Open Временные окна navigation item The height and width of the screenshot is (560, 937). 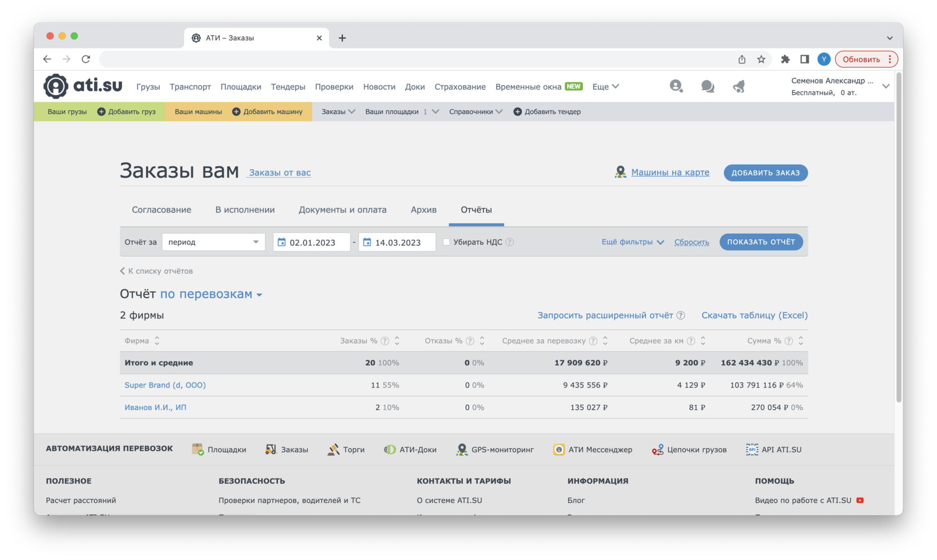[539, 86]
